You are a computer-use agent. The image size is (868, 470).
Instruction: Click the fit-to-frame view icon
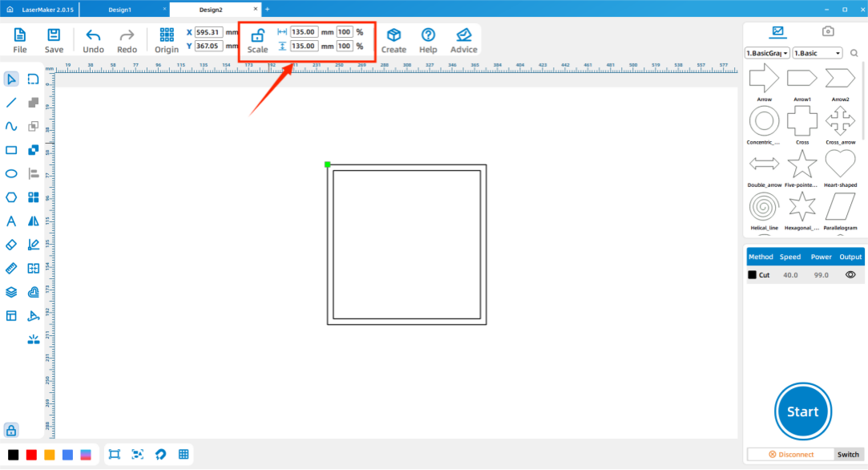point(115,455)
